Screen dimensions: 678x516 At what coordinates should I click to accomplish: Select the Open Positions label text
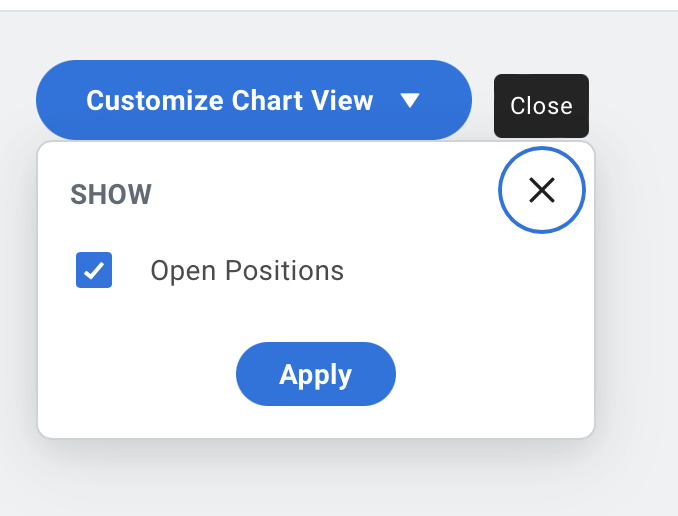click(x=247, y=271)
